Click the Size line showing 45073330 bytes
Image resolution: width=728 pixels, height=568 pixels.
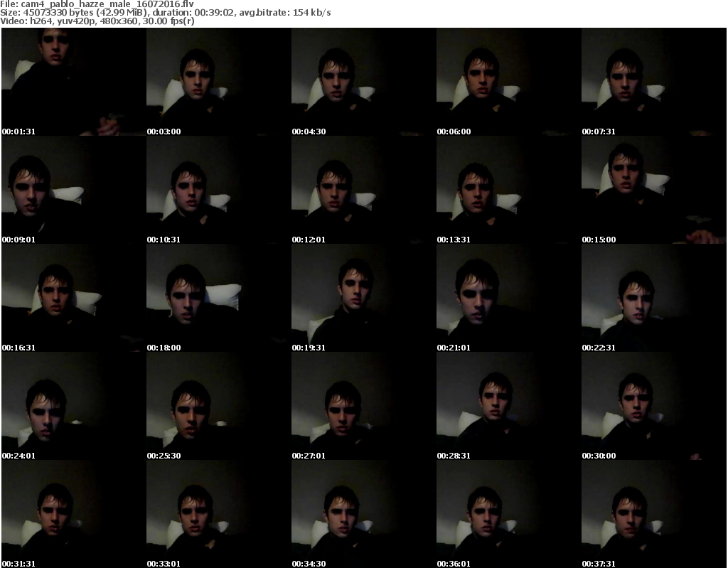tap(165, 13)
